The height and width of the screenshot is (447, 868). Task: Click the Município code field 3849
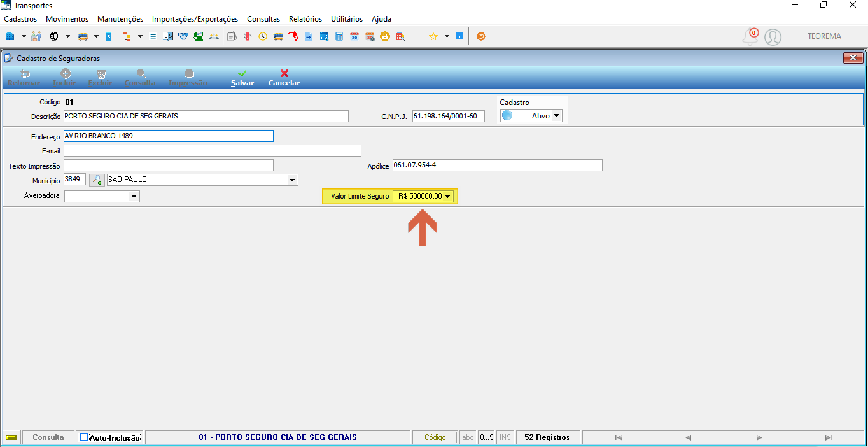pos(74,180)
